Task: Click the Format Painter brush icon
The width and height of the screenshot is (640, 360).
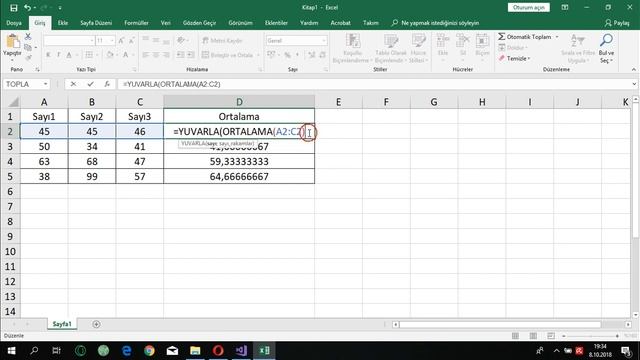Action: click(x=28, y=58)
